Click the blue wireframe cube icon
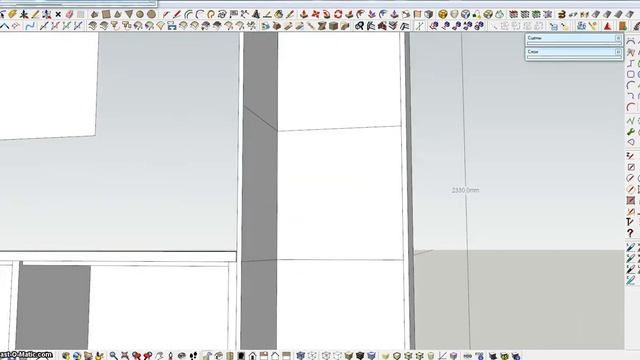 (465, 15)
